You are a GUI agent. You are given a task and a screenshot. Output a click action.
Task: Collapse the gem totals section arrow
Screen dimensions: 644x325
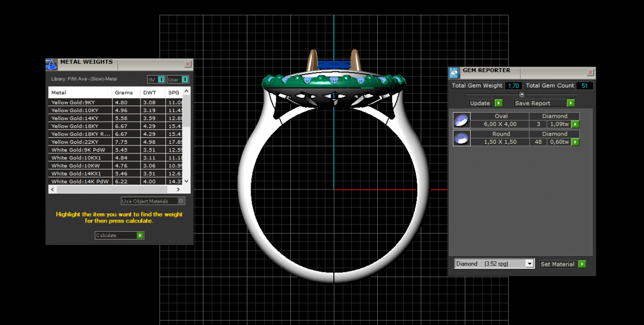522,94
